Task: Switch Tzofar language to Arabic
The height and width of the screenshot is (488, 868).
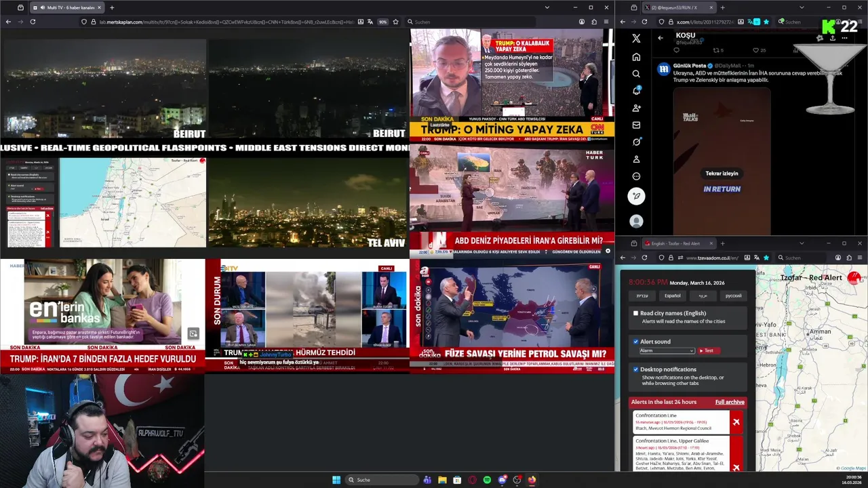Action: [x=703, y=296]
